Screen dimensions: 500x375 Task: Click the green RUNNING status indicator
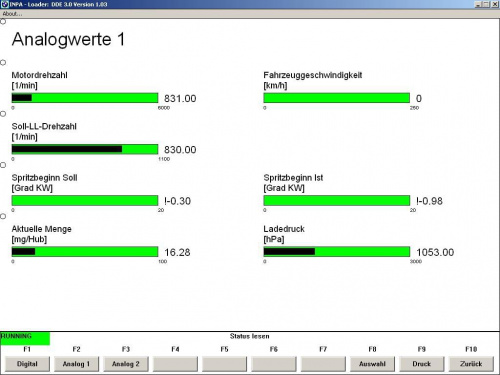point(25,338)
